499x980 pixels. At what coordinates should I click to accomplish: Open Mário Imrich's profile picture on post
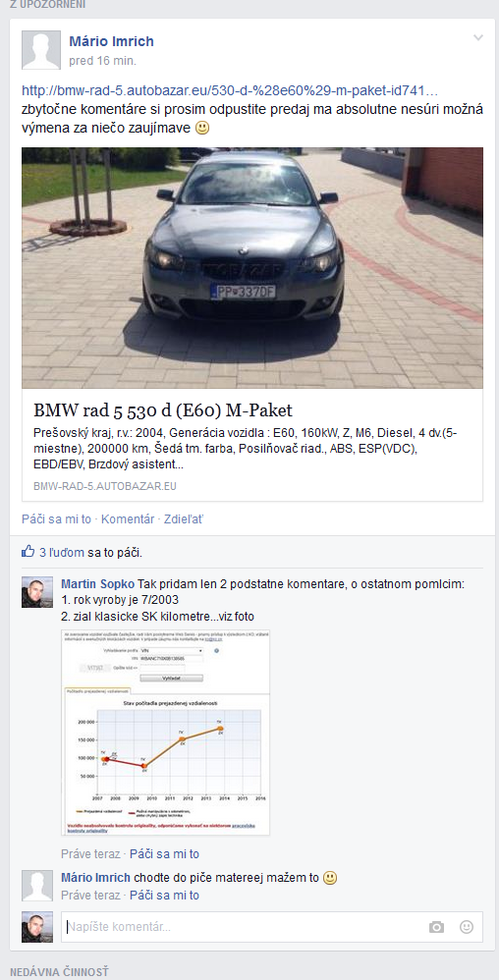tap(41, 49)
